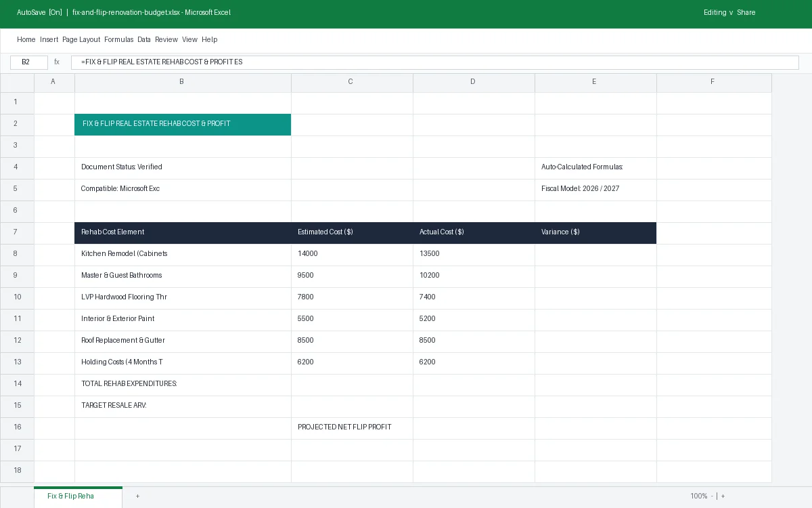This screenshot has width=812, height=508.
Task: Select column C header
Action: (352, 83)
